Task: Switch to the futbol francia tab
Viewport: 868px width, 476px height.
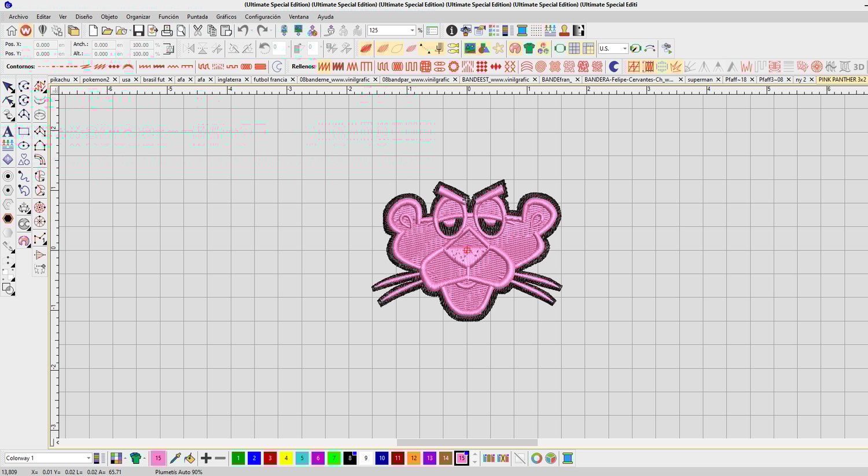Action: click(x=270, y=79)
